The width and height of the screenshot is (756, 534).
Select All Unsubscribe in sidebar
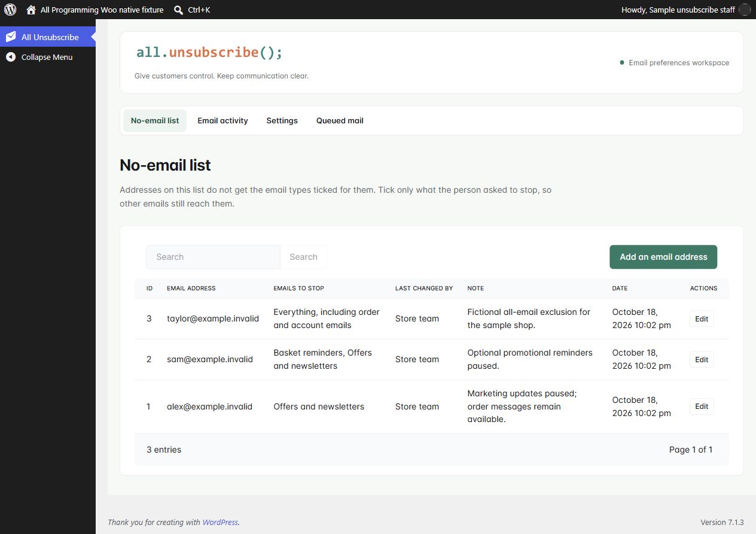[x=48, y=37]
